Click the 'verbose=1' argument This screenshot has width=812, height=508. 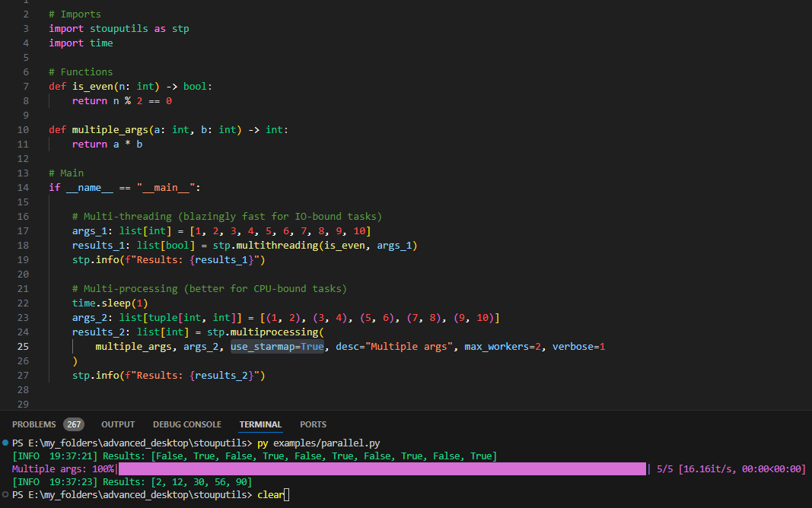pyautogui.click(x=578, y=347)
